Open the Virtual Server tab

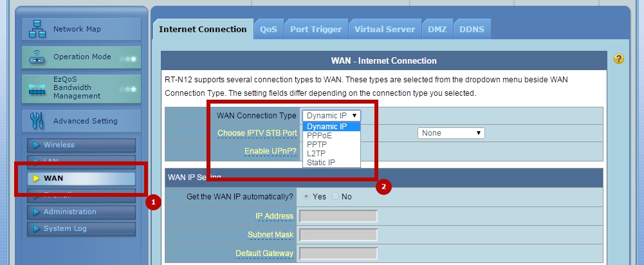pyautogui.click(x=385, y=29)
